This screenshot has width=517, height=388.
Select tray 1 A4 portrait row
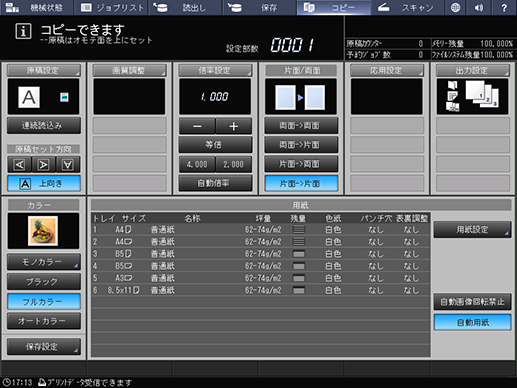tap(261, 229)
